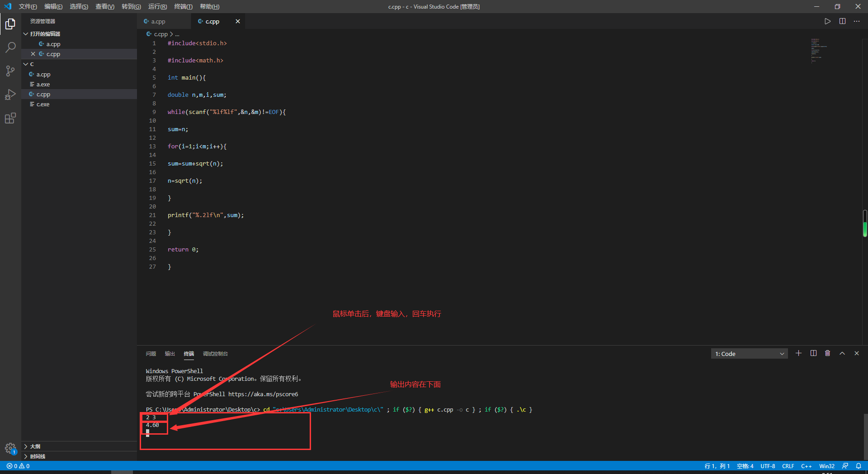The width and height of the screenshot is (868, 474).
Task: Click the feedback icon in status bar
Action: (845, 466)
